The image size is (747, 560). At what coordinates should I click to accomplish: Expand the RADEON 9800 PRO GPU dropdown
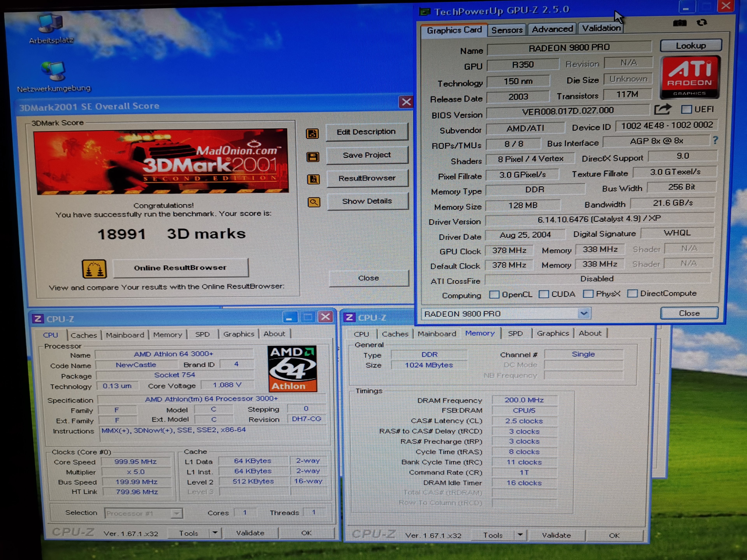point(584,314)
